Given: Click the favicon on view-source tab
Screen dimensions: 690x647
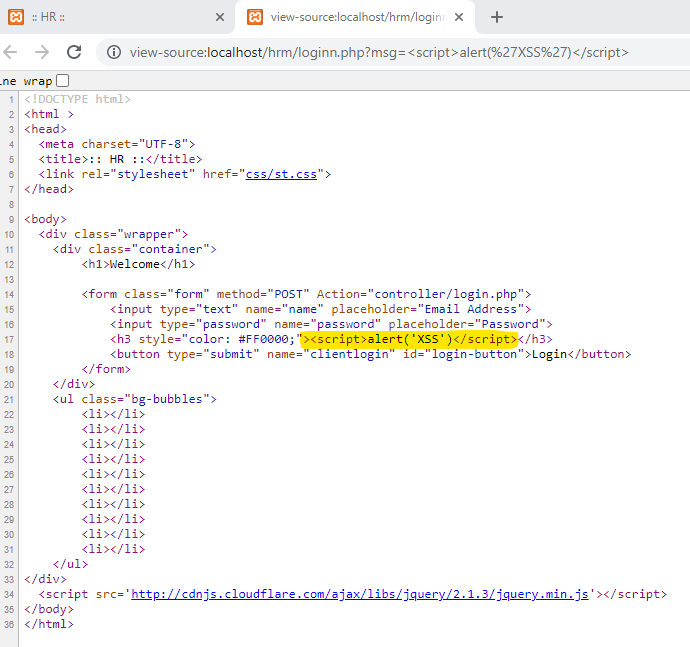Looking at the screenshot, I should click(255, 17).
